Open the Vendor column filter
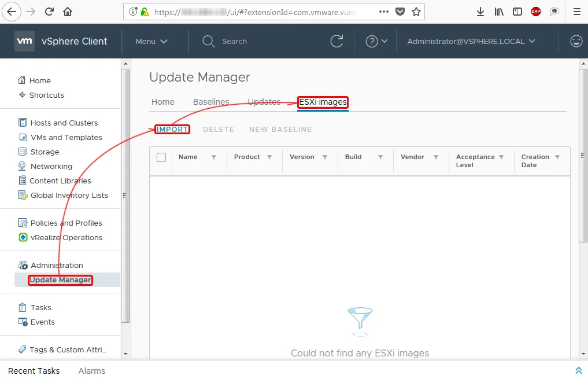The height and width of the screenshot is (379, 588). coord(436,157)
